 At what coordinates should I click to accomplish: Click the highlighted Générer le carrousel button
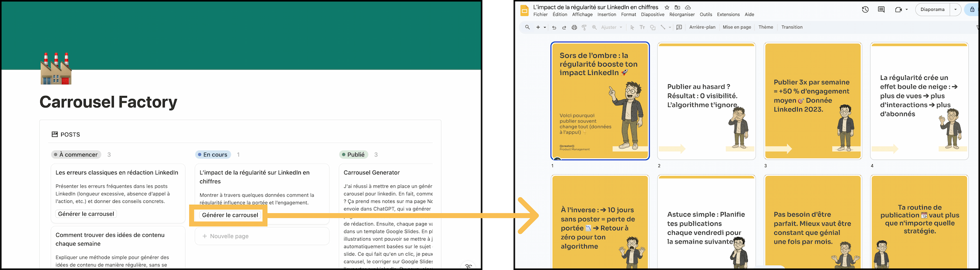point(230,215)
